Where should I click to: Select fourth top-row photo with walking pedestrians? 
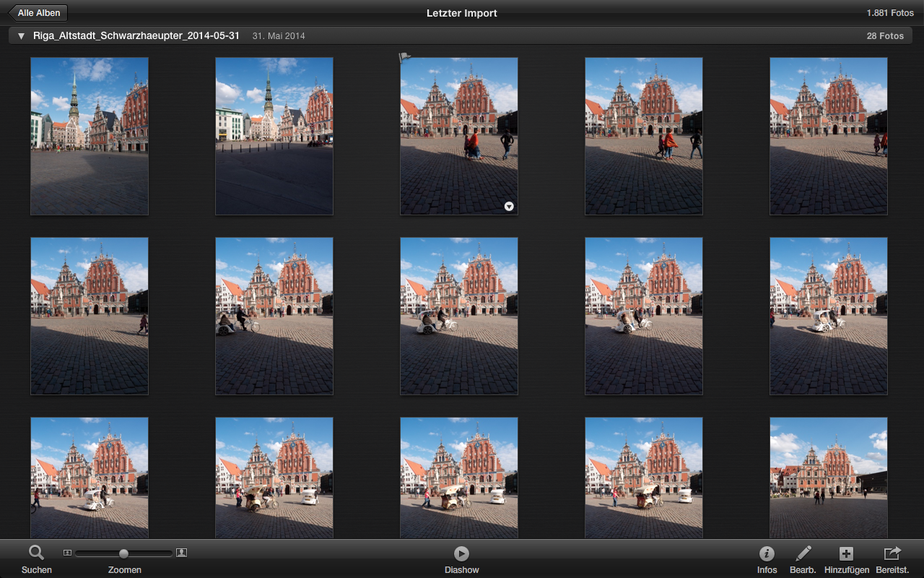[x=644, y=137]
